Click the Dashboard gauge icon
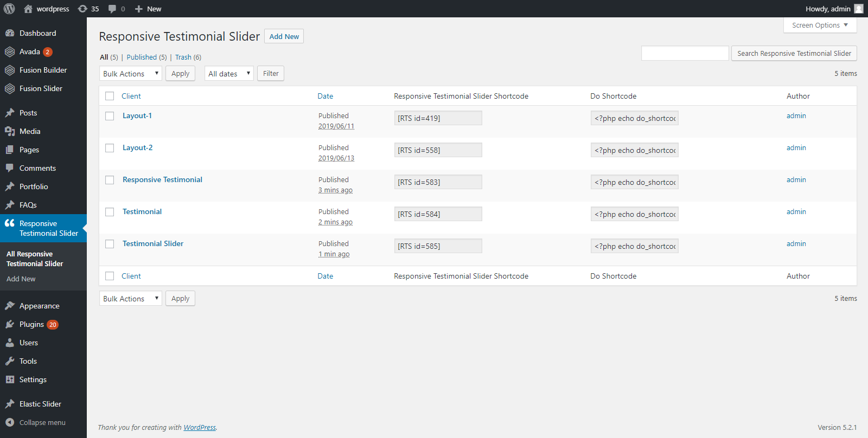Screen dimensions: 868x438 10,33
